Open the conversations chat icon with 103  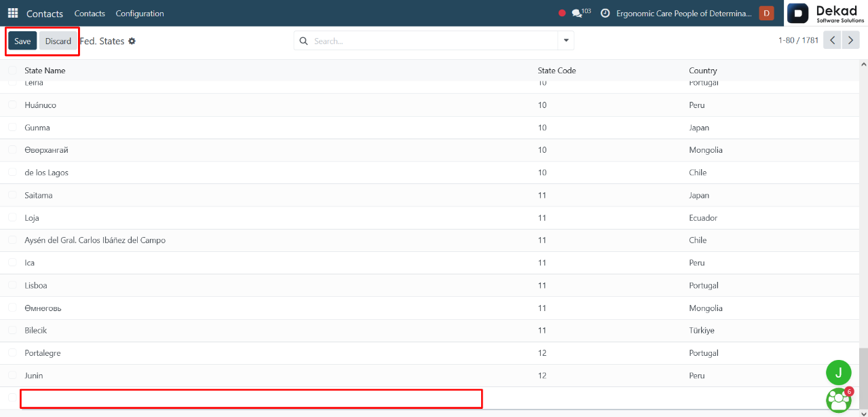click(x=581, y=13)
